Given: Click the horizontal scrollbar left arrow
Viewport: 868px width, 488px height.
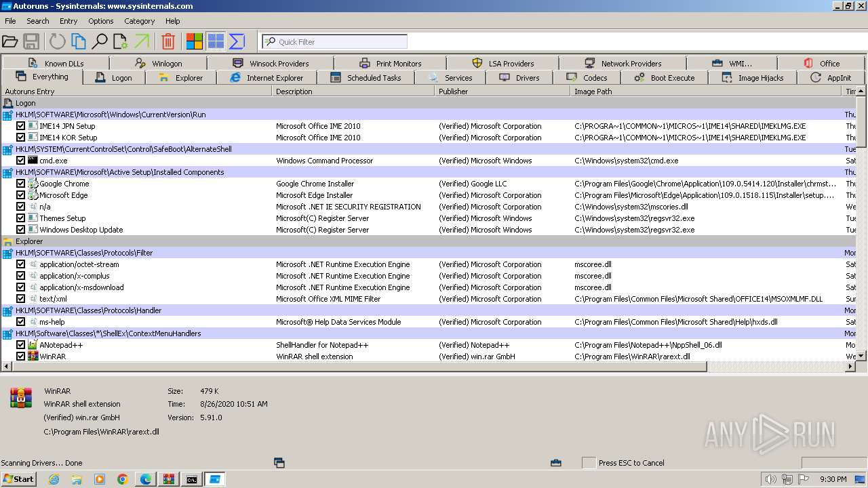Looking at the screenshot, I should pyautogui.click(x=6, y=367).
